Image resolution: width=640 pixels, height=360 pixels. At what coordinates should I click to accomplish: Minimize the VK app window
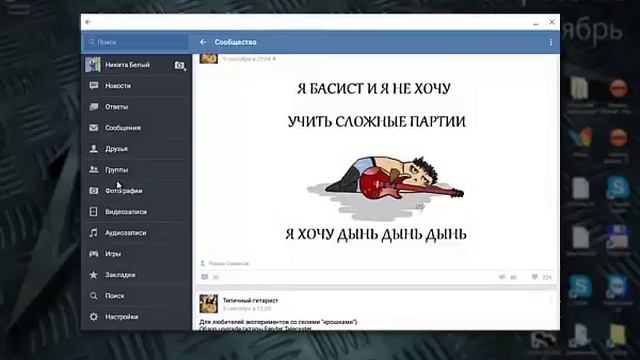coord(536,23)
